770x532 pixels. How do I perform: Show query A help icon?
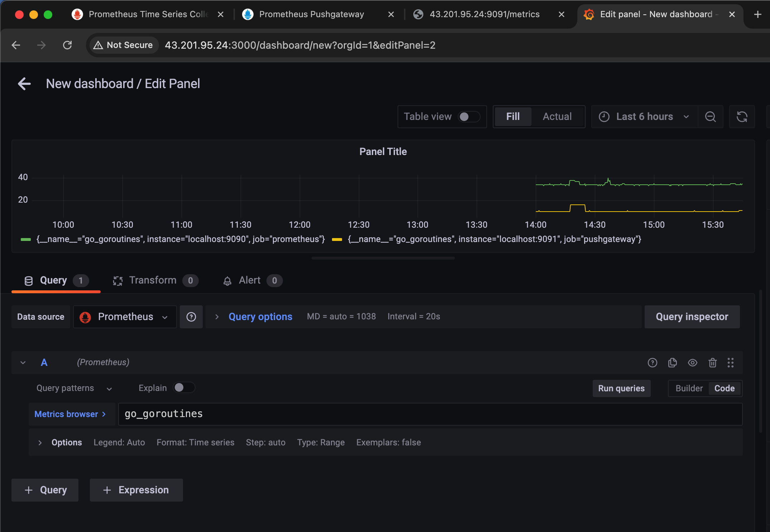652,363
